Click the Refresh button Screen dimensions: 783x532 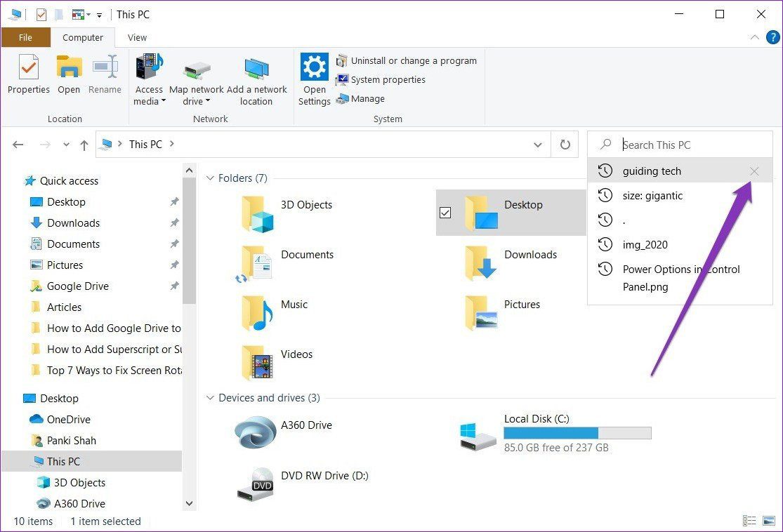565,144
